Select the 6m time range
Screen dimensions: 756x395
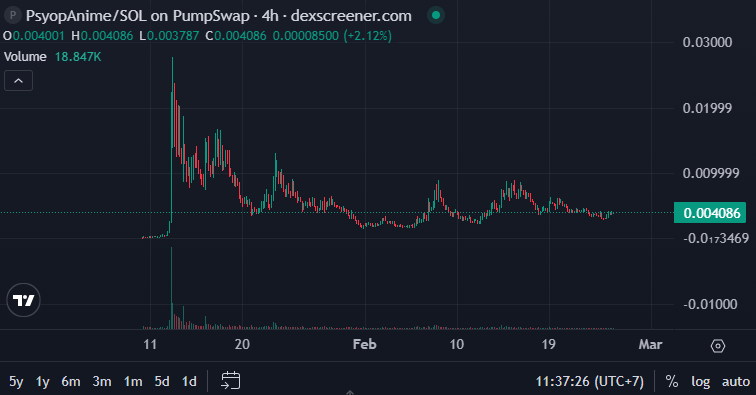(x=71, y=381)
